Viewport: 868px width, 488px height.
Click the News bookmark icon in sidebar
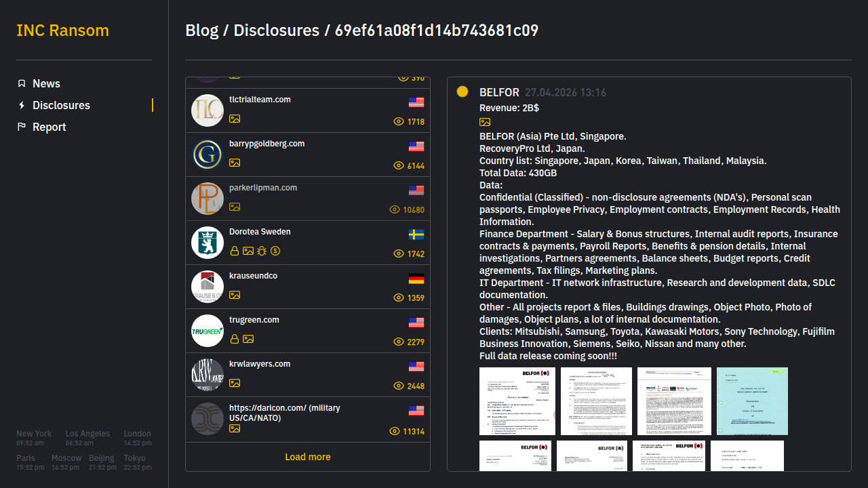22,83
